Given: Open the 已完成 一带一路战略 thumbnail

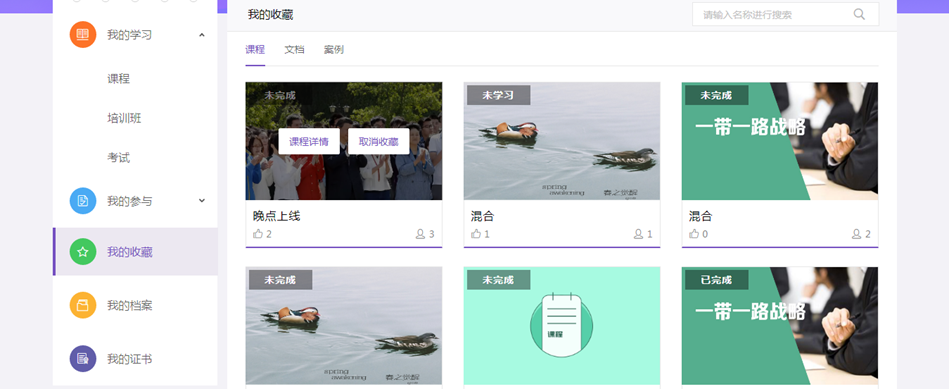Looking at the screenshot, I should point(780,325).
